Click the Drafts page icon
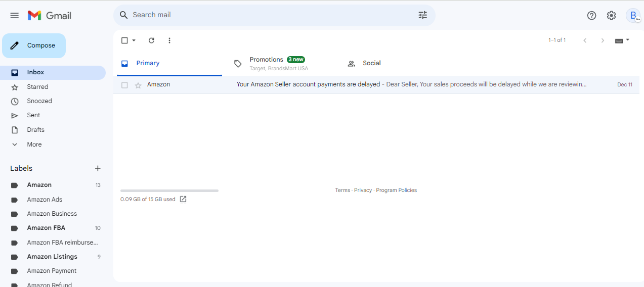 pos(15,130)
